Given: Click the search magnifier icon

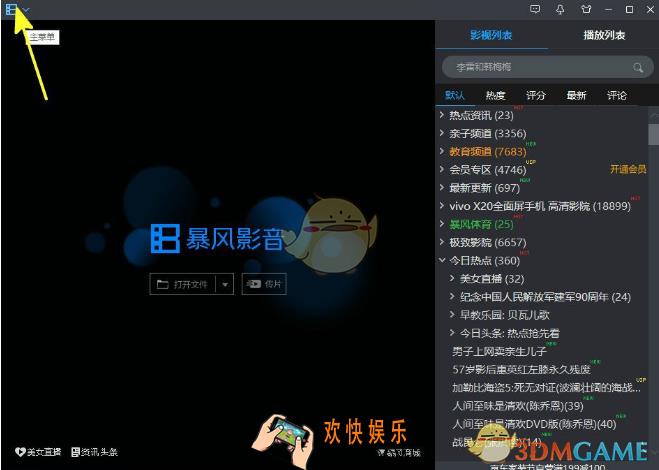Looking at the screenshot, I should (x=638, y=67).
